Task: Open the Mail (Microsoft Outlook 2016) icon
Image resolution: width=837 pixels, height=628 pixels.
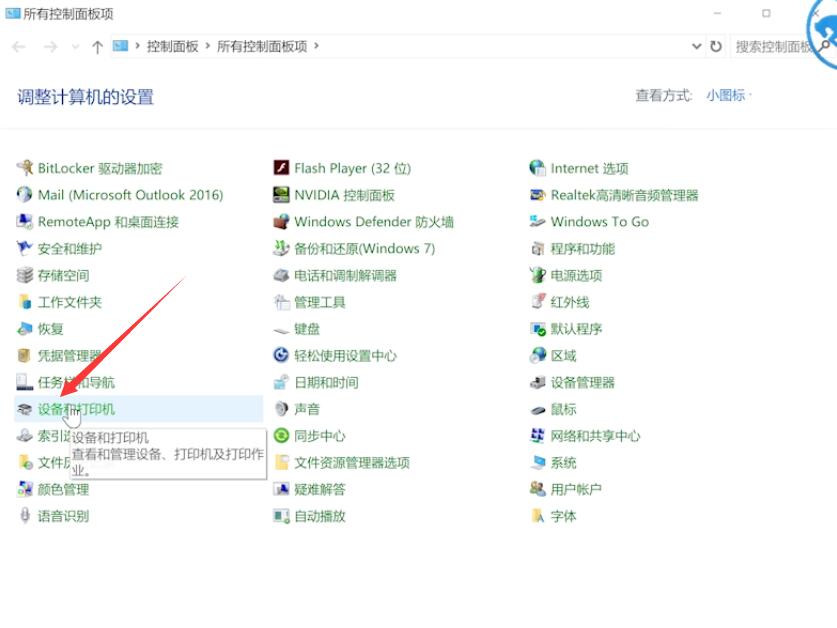Action: coord(25,195)
